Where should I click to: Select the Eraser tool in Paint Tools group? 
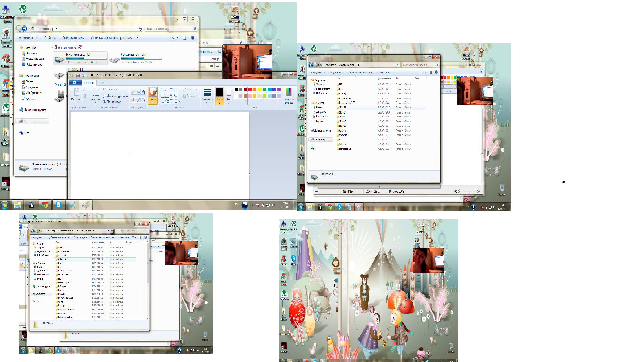tap(134, 99)
